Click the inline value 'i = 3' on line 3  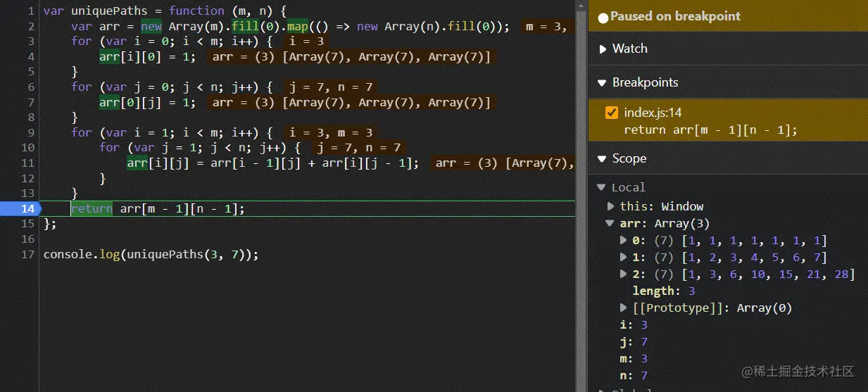[x=306, y=41]
